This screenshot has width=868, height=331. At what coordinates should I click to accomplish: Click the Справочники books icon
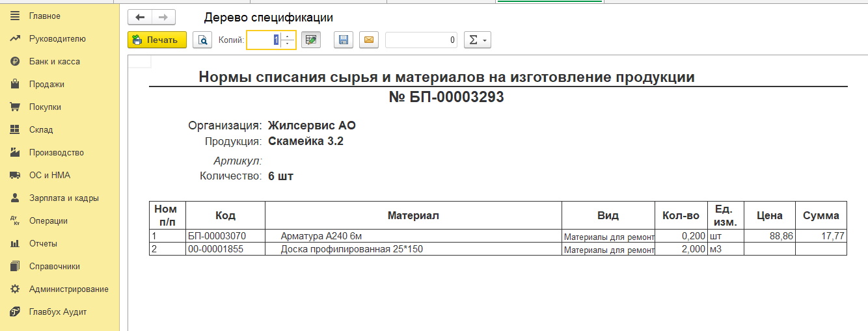(x=15, y=266)
